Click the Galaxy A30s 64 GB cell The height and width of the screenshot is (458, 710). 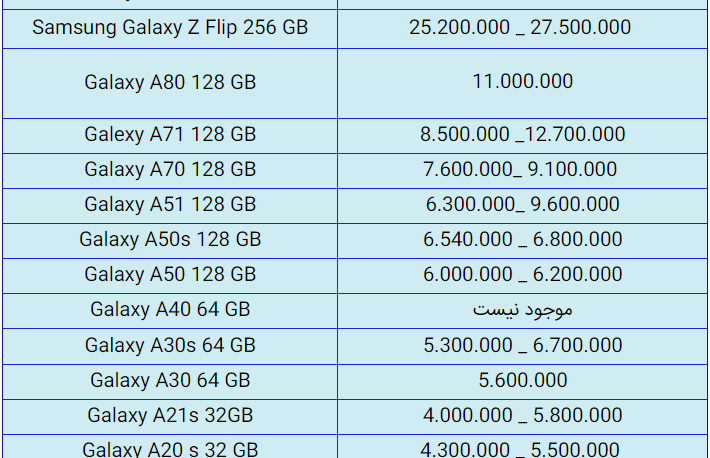[170, 345]
